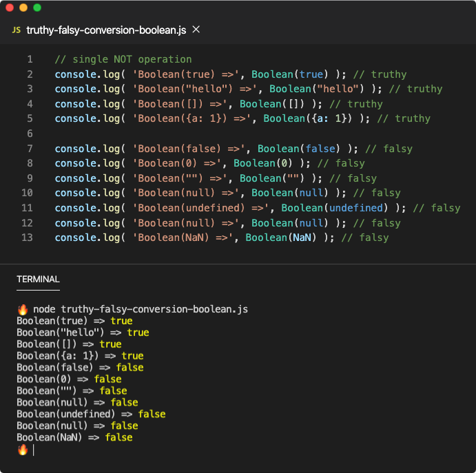Open the TERMINAL panel tab

tap(38, 279)
